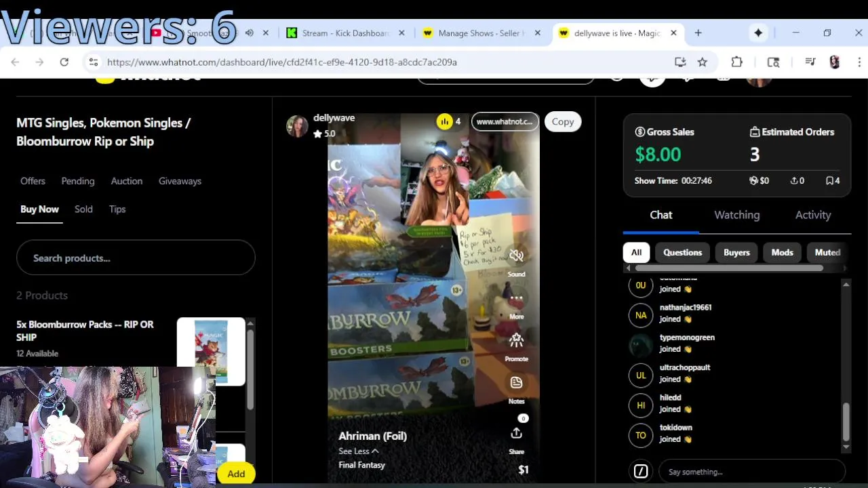The image size is (868, 488).
Task: Open the More options icon on video
Action: (x=516, y=298)
